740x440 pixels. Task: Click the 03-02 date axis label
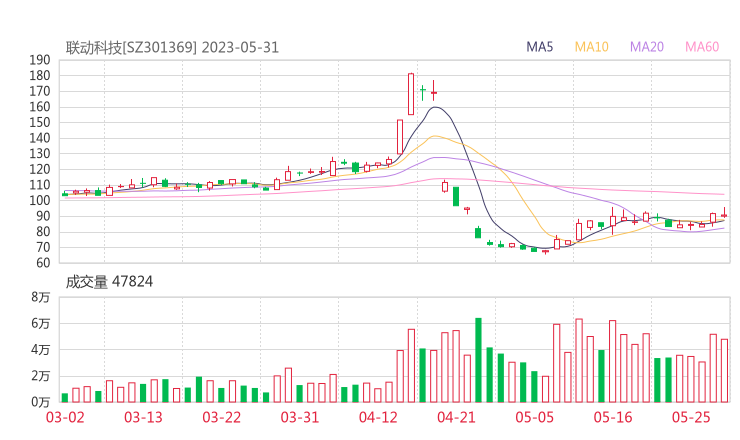pos(65,417)
